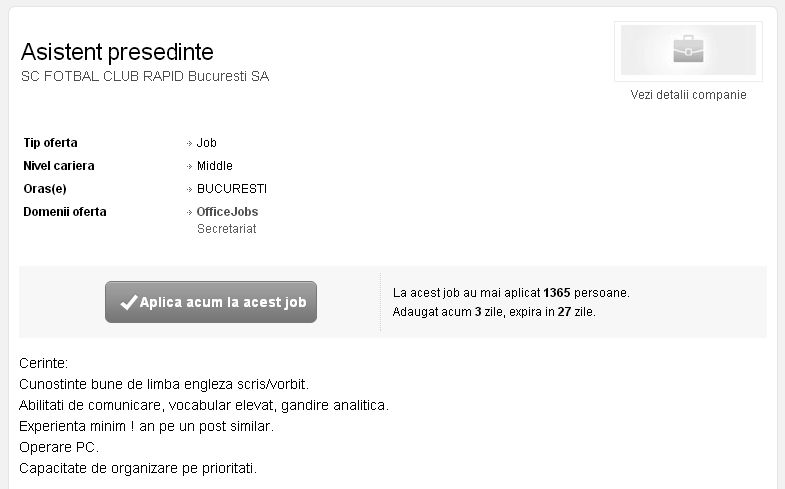Click the Middle career level value
Viewport: 785px width, 489px height.
(x=215, y=166)
